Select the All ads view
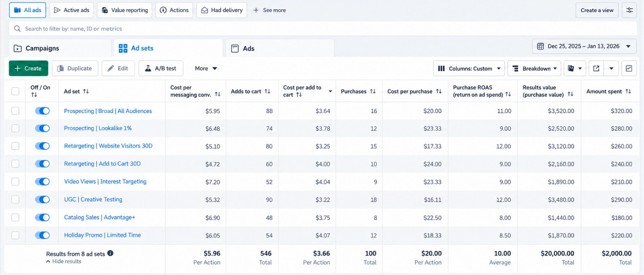This screenshot has height=275, width=644. tap(27, 10)
